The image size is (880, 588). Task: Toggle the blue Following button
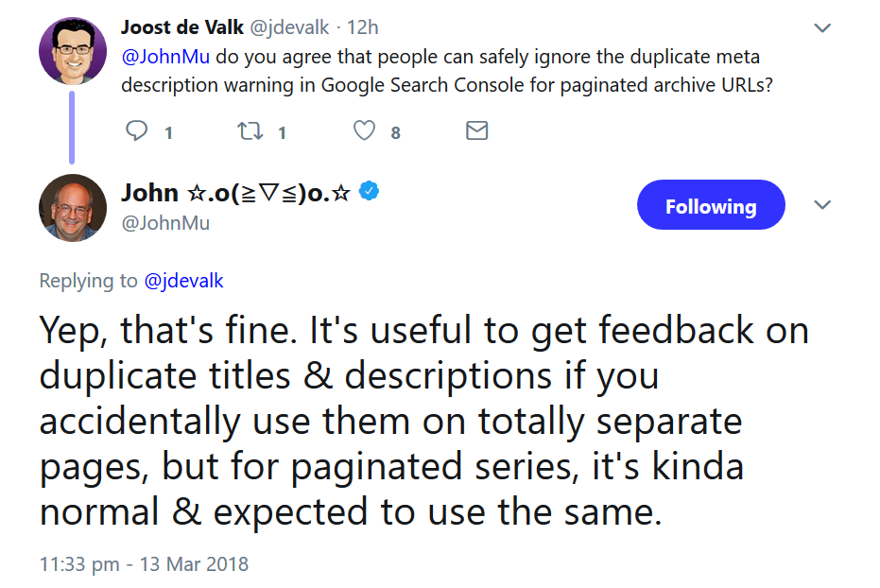711,205
